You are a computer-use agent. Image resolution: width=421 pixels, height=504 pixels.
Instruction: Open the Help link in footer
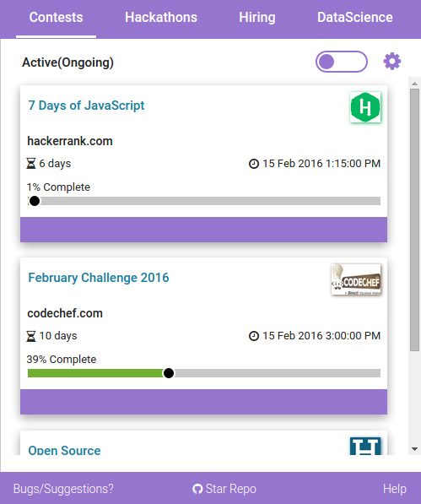(x=394, y=489)
